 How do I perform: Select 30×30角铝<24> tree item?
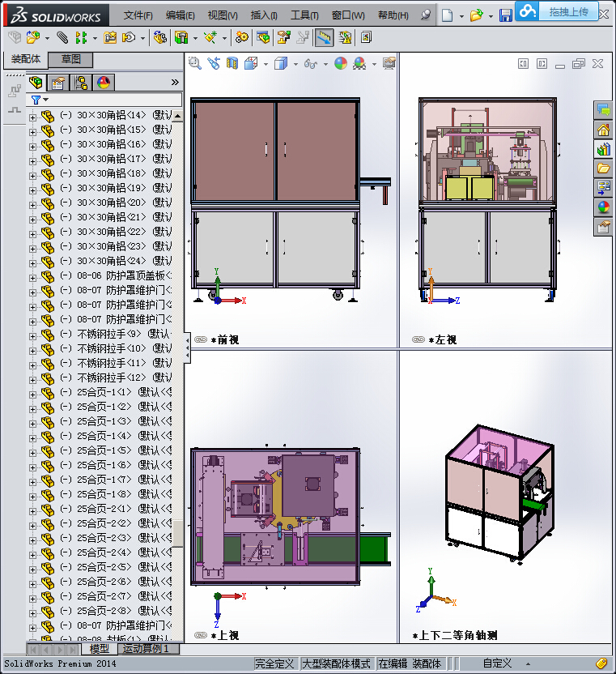coord(115,261)
